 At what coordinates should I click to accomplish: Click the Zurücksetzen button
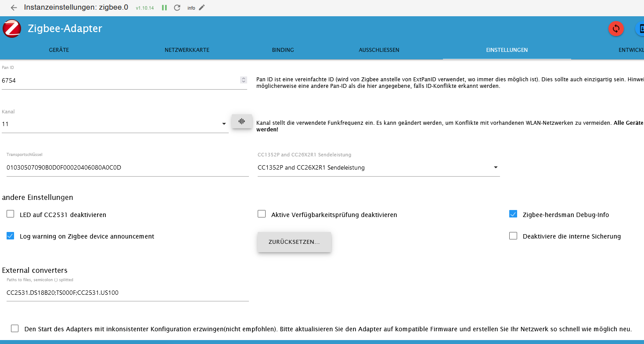click(294, 242)
